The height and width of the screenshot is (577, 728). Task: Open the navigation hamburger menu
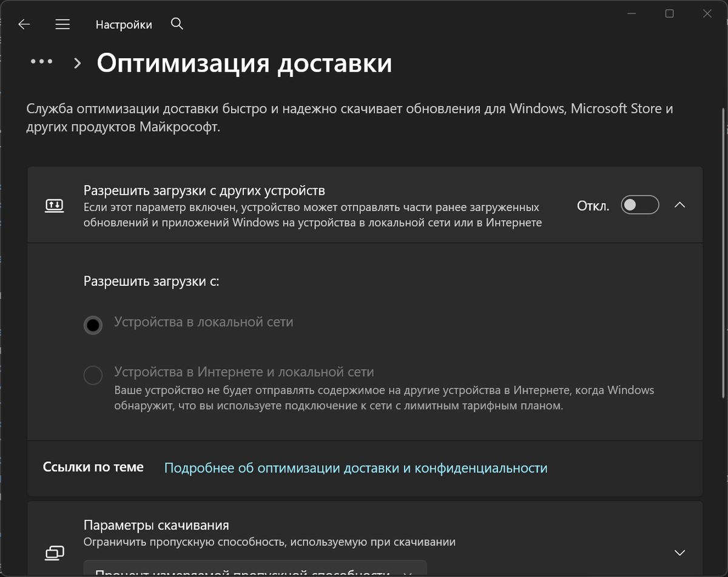[62, 24]
